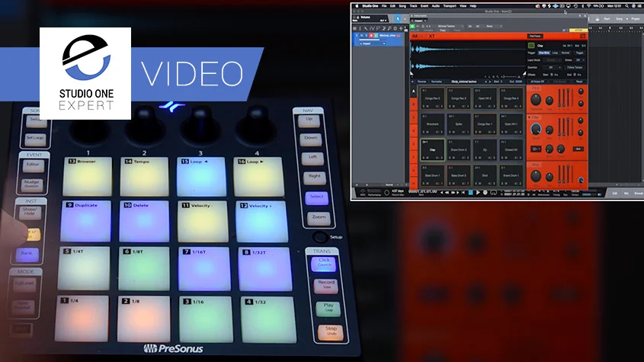
Task: Adjust the Pitch Transpose knob
Action: [536, 99]
